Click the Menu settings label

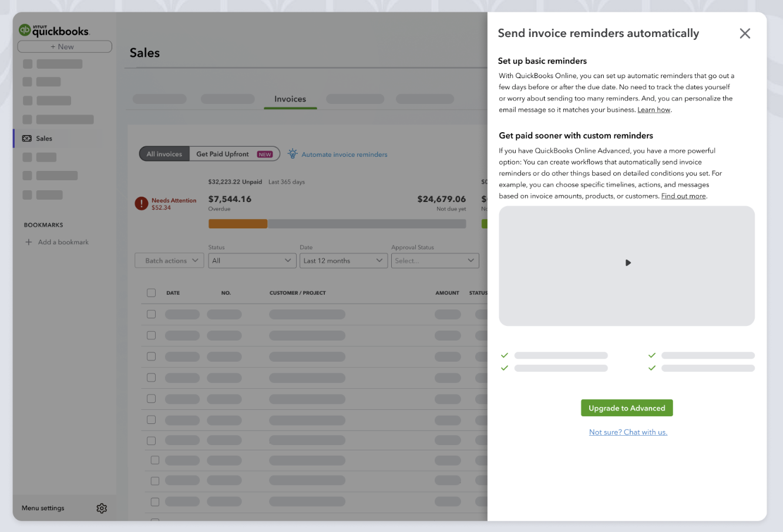pyautogui.click(x=43, y=508)
